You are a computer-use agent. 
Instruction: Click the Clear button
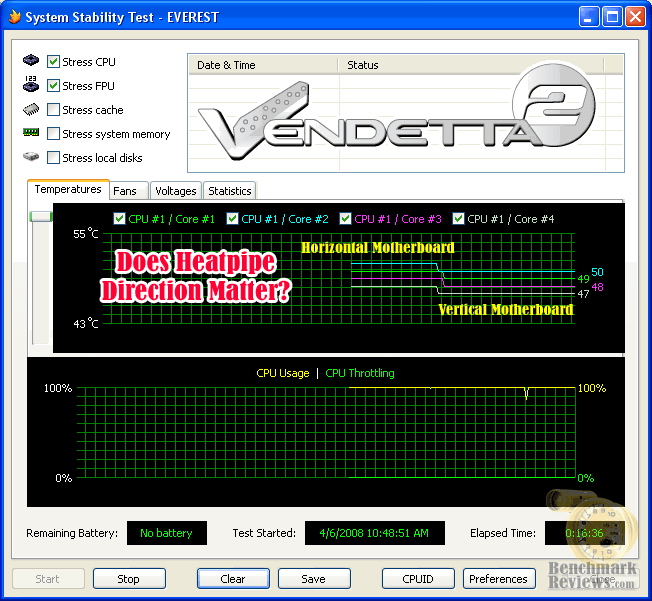[x=233, y=579]
